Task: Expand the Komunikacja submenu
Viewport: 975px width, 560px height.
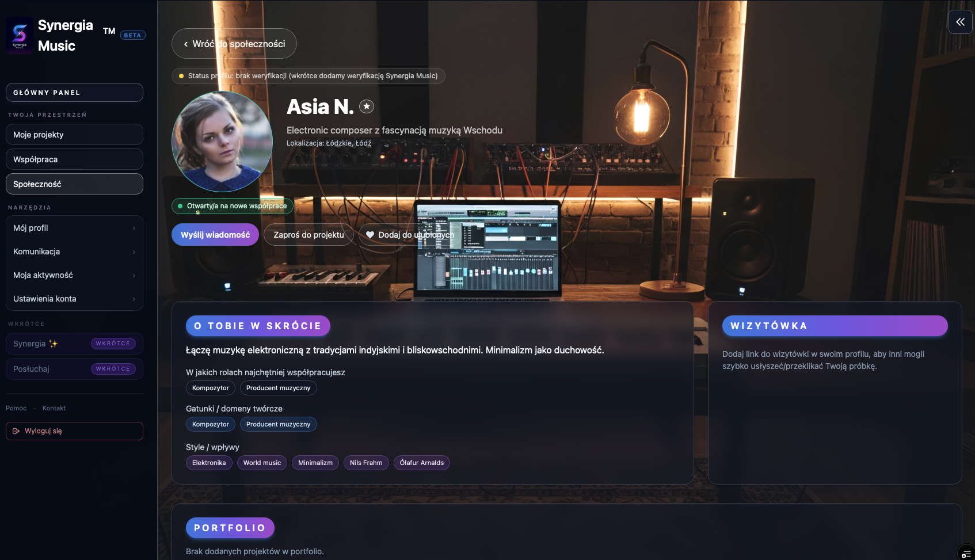Action: (74, 252)
